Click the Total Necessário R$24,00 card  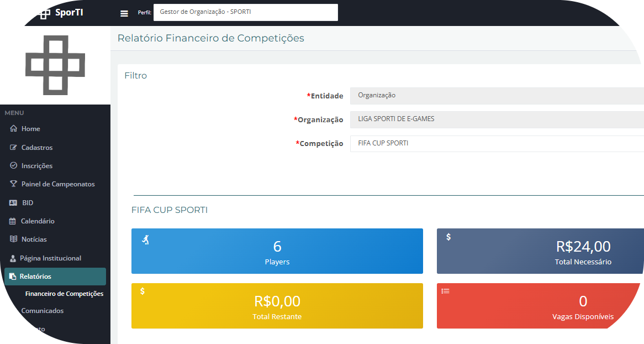(x=540, y=251)
